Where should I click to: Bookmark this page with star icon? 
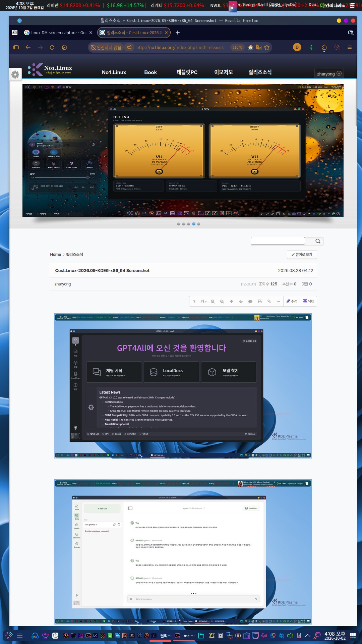click(267, 47)
